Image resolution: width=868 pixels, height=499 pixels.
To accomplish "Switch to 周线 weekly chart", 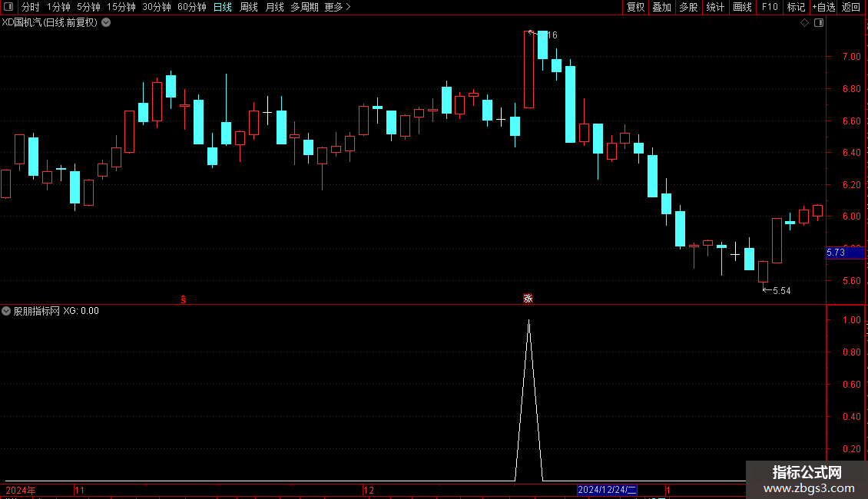I will pyautogui.click(x=249, y=7).
